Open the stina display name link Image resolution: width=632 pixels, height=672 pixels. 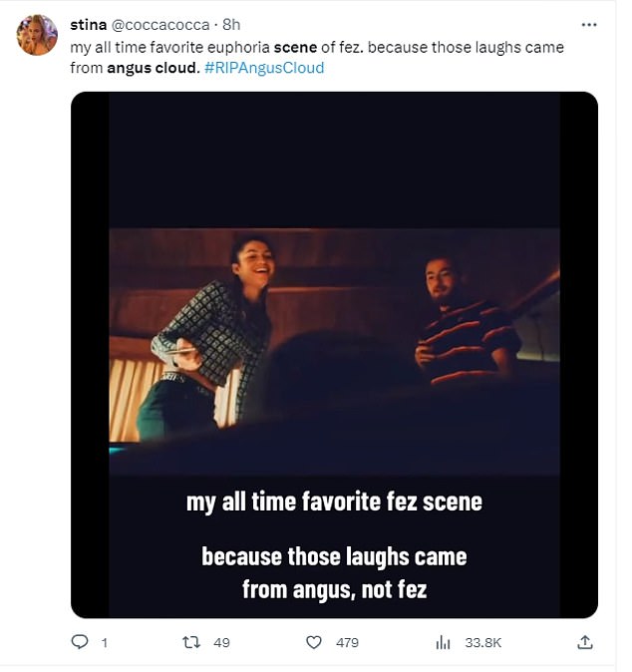[x=88, y=24]
